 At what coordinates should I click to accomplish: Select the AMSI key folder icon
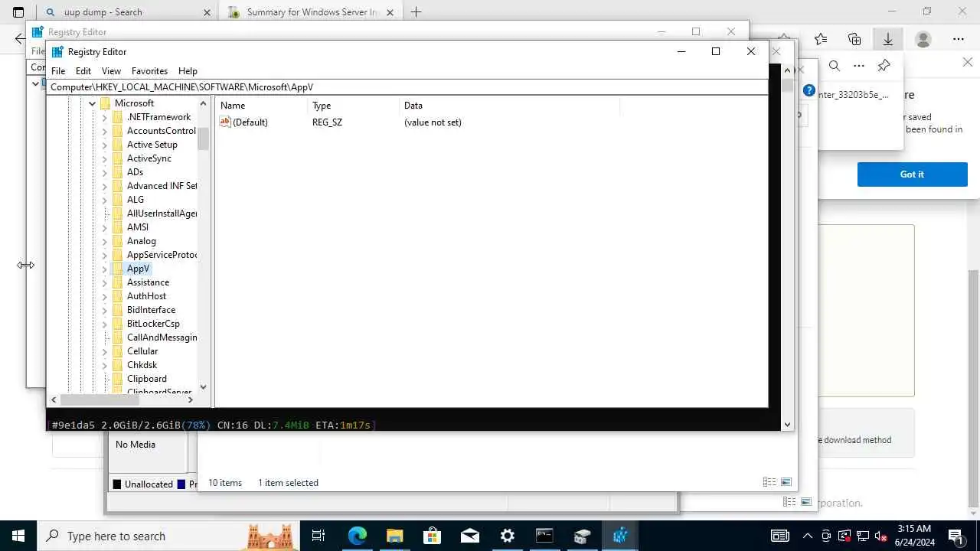point(118,227)
